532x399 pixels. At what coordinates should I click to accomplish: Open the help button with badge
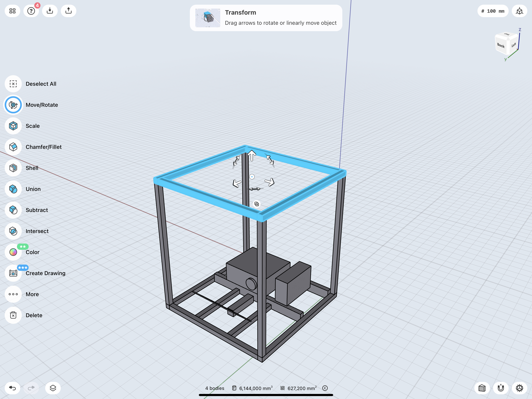(31, 11)
